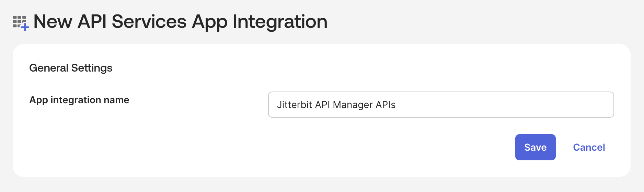Click the word 'Settings' in the section heading
The image size is (644, 192).
pyautogui.click(x=92, y=68)
